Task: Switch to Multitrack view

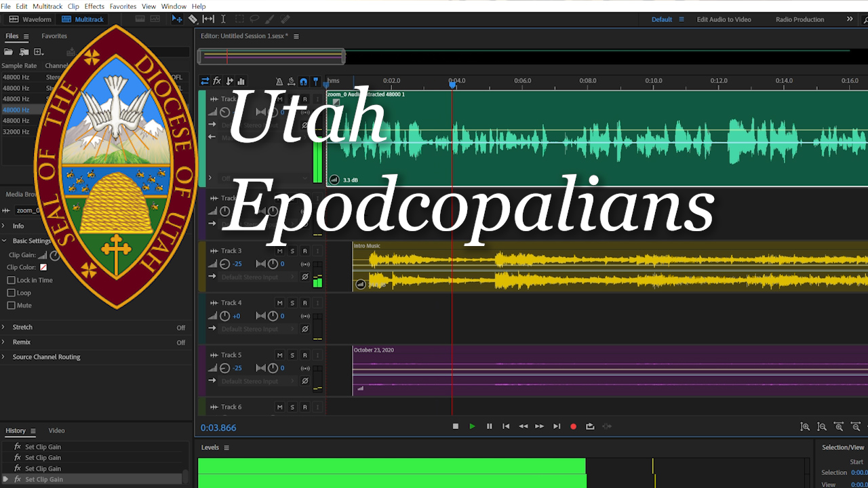Action: (83, 19)
